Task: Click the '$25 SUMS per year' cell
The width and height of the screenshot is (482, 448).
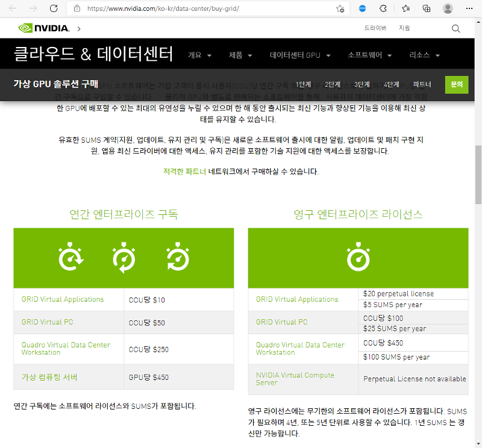Action: pos(413,329)
